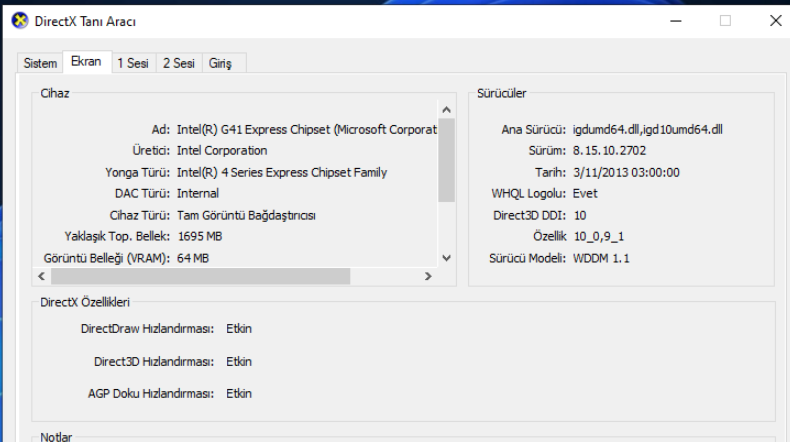
Task: Click the DirectX Tanı Aracı title icon
Action: pyautogui.click(x=20, y=21)
